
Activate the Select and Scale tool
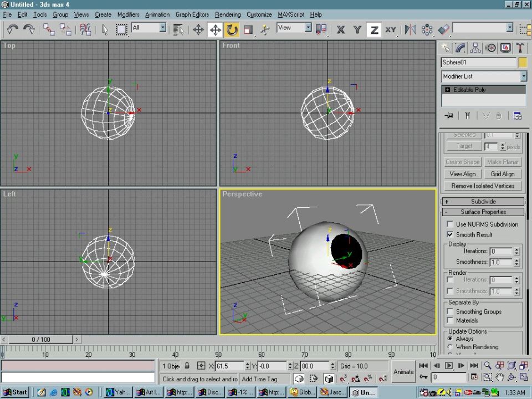pyautogui.click(x=248, y=29)
